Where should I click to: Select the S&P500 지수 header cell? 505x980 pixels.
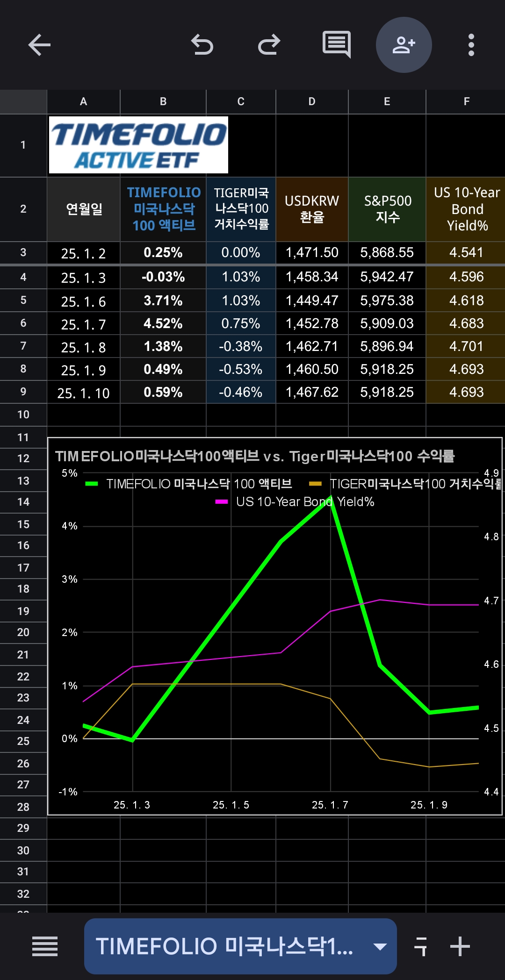coord(387,209)
